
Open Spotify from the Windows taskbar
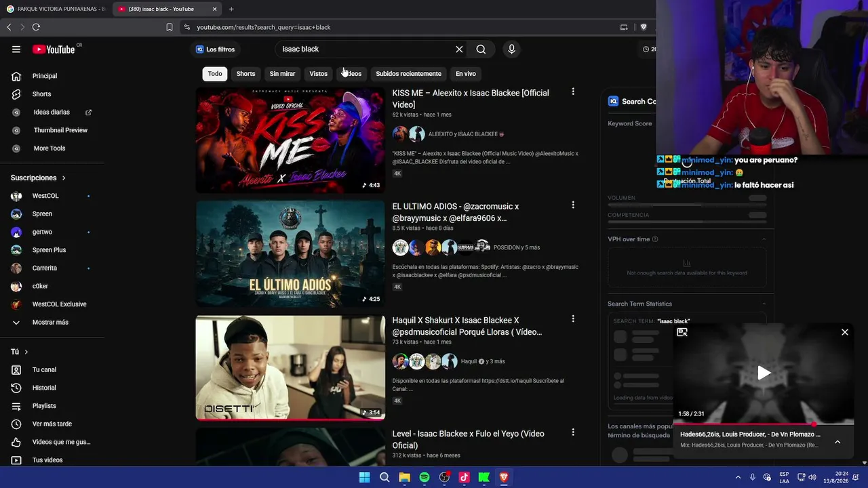coord(425,477)
